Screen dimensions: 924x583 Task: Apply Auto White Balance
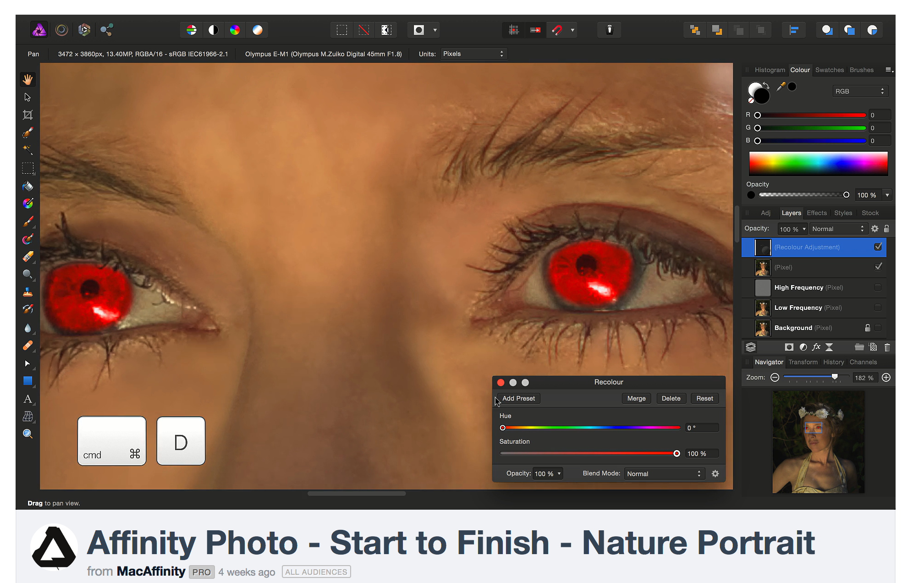pyautogui.click(x=258, y=30)
